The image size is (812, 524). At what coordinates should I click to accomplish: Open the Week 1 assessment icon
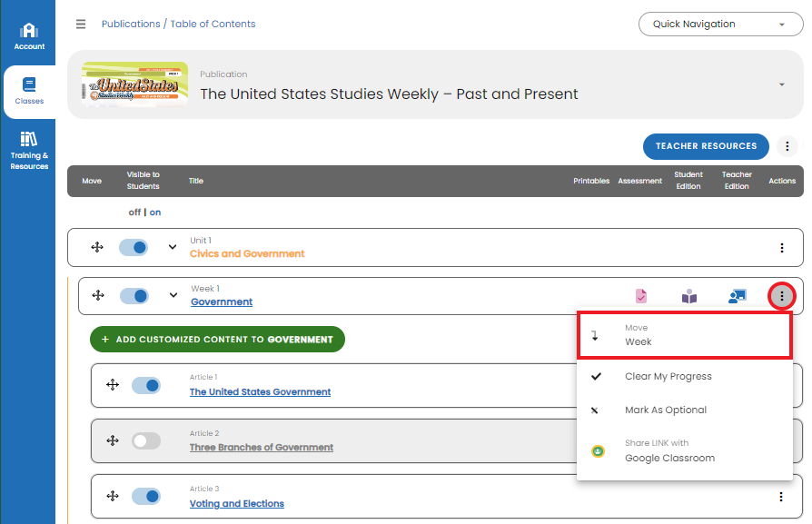(641, 296)
